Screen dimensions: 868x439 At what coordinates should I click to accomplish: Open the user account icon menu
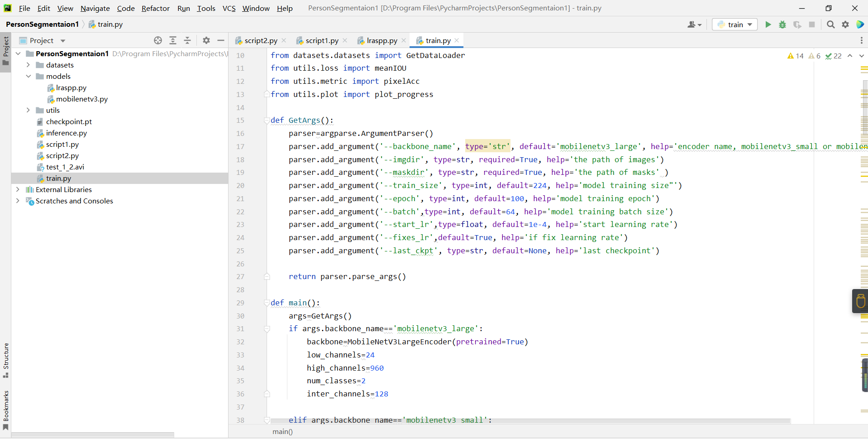coord(694,24)
